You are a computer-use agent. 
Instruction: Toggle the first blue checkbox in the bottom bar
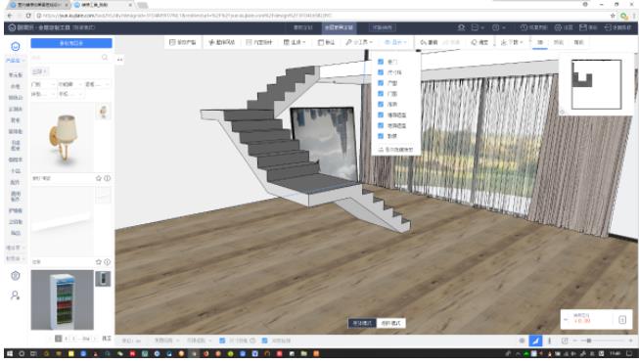click(x=222, y=341)
